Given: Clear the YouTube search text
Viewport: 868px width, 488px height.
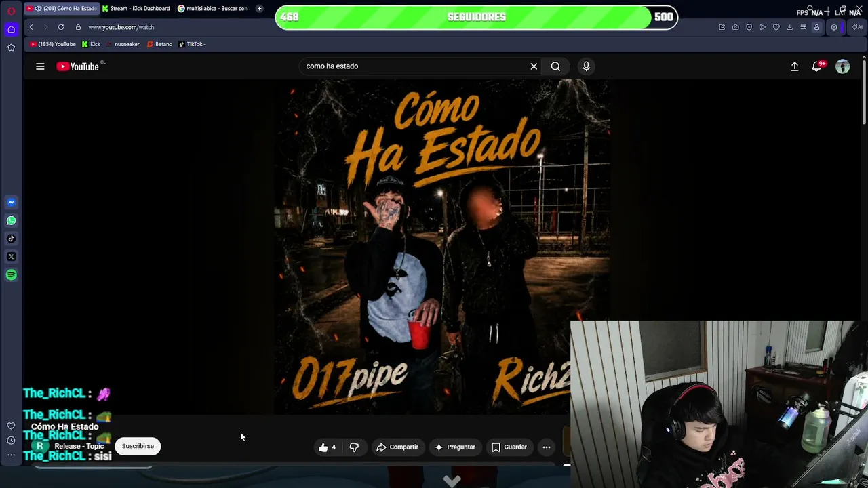Looking at the screenshot, I should click(x=534, y=66).
